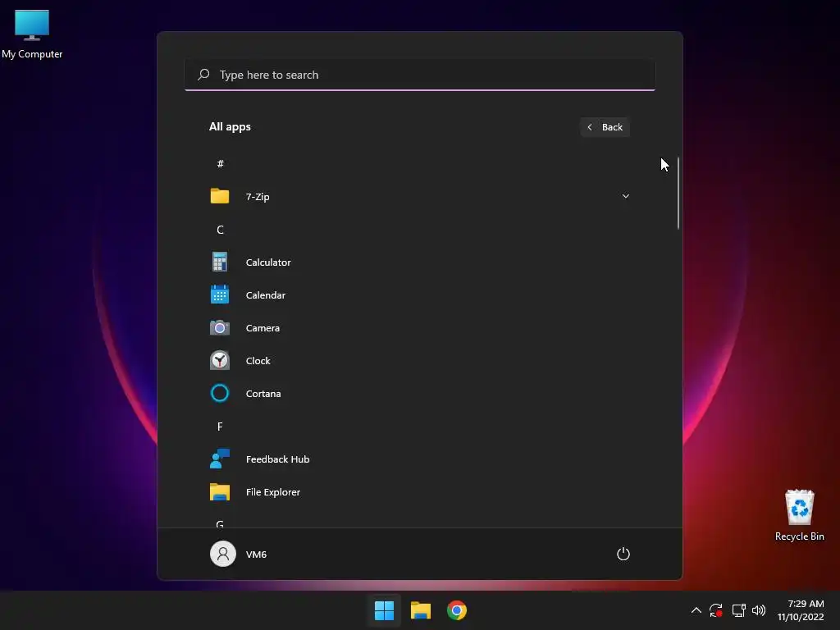This screenshot has height=630, width=840.
Task: Open the 7-Zip folder icon
Action: pos(220,196)
